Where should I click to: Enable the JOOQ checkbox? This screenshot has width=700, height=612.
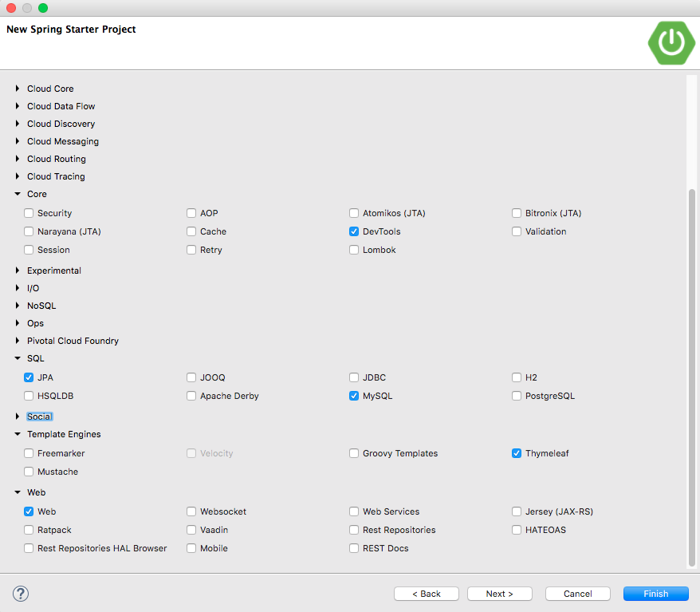tap(191, 377)
